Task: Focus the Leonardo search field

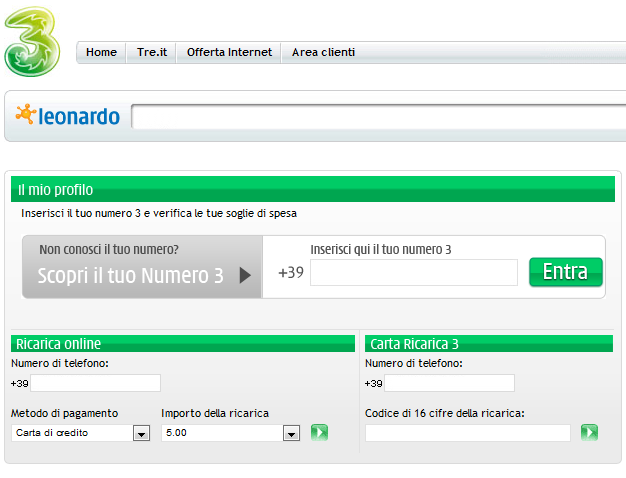Action: coord(378,117)
